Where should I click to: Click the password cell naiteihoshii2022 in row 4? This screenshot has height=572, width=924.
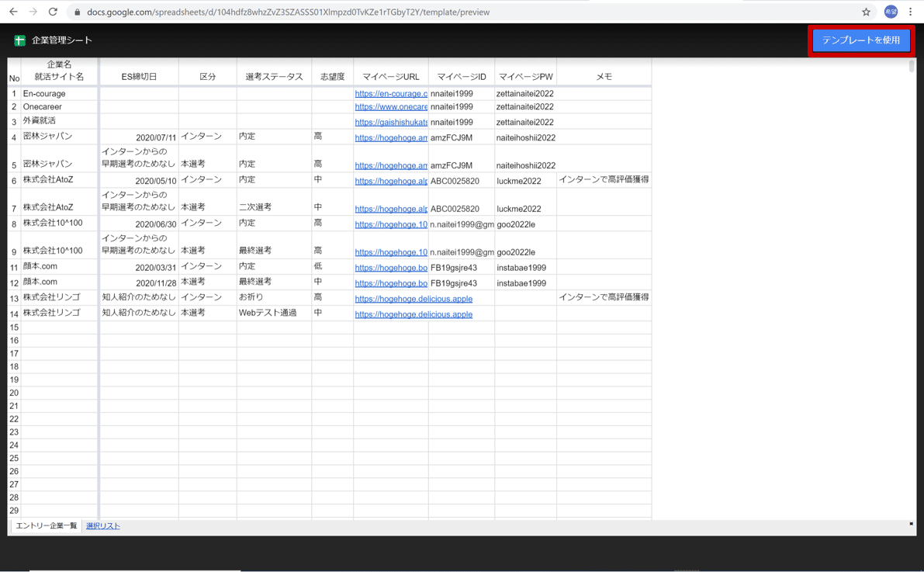pos(526,137)
